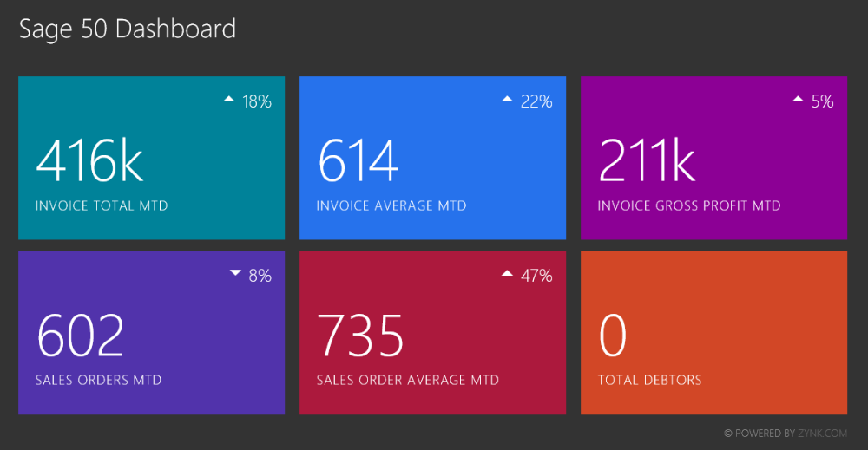Click the INVOICE GROSS PROFIT MTD label
The height and width of the screenshot is (450, 868).
pyautogui.click(x=689, y=205)
